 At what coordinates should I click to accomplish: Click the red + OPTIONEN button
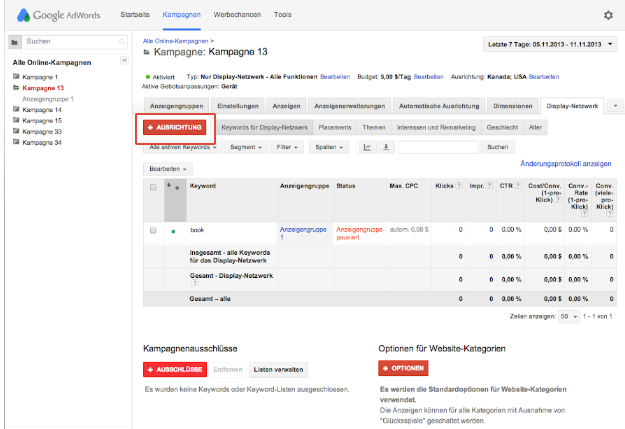pos(403,368)
